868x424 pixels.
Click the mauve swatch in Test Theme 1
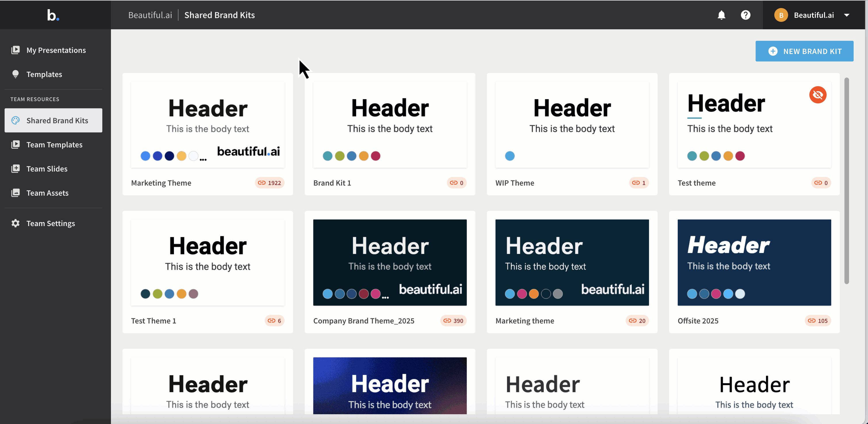(x=193, y=294)
